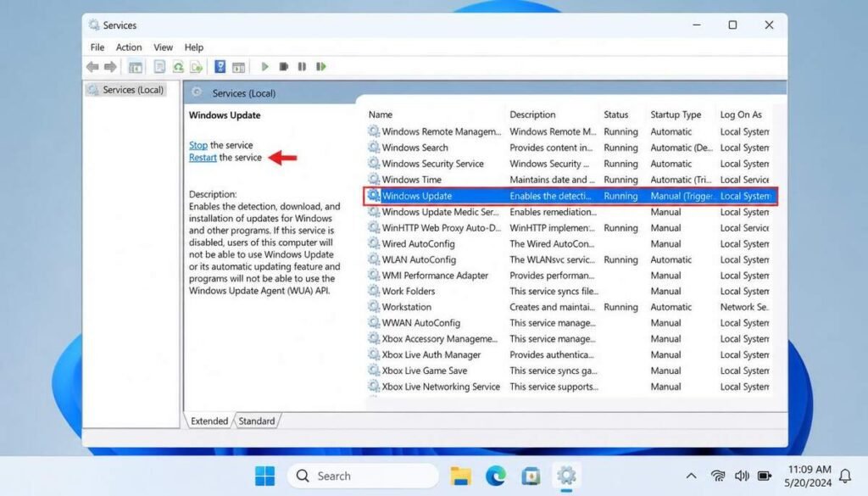
Task: Sort by the Name column header
Action: (x=381, y=114)
